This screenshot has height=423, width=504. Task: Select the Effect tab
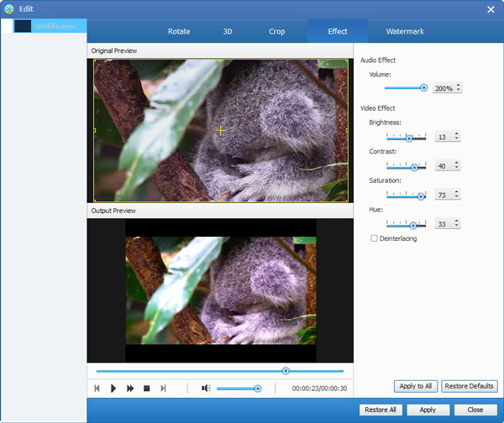click(338, 32)
